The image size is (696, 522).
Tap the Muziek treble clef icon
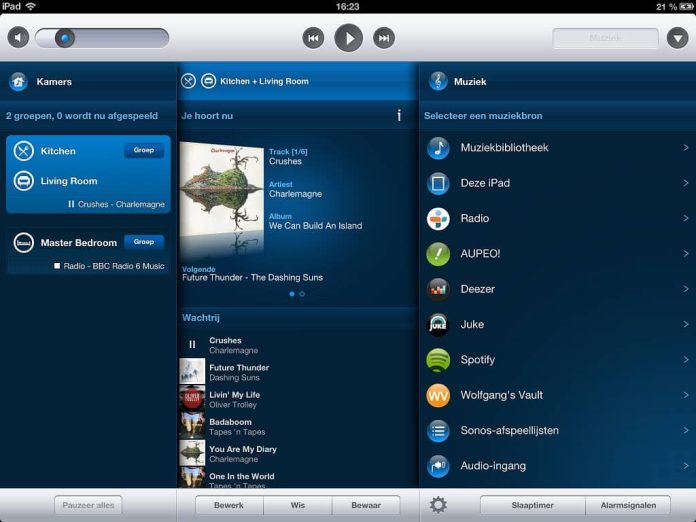click(438, 81)
